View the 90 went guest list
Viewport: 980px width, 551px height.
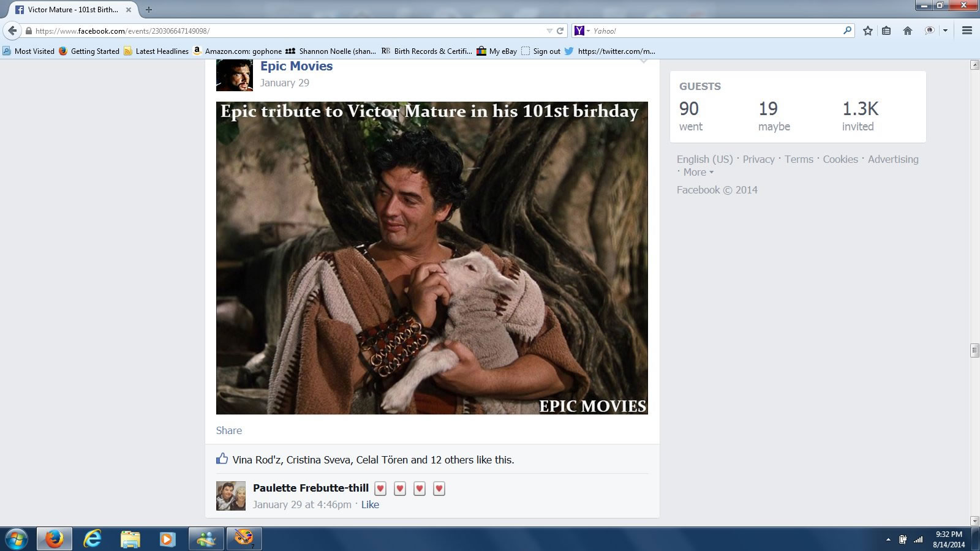[x=691, y=116]
